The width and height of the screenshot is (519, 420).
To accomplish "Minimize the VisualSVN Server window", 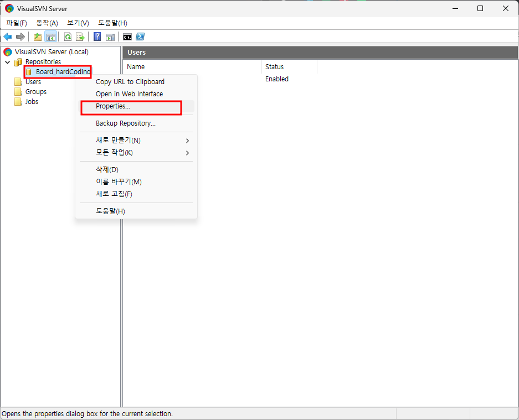I will (x=455, y=9).
